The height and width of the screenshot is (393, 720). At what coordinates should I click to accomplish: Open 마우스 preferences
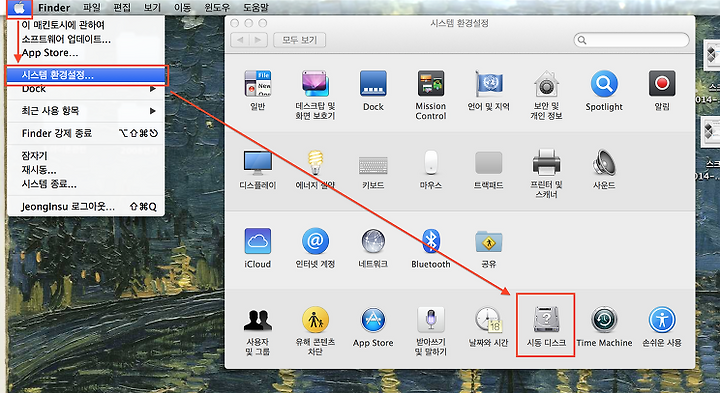pos(431,169)
